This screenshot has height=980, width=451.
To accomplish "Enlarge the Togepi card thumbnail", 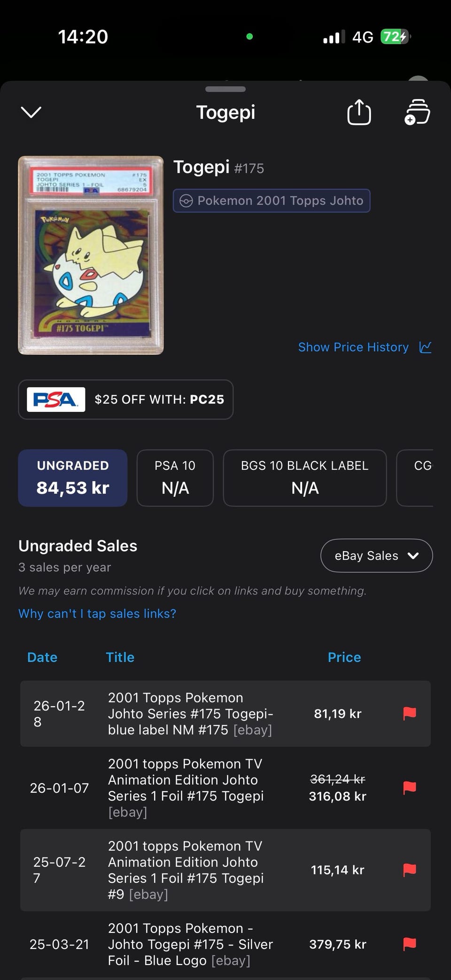I will point(91,255).
